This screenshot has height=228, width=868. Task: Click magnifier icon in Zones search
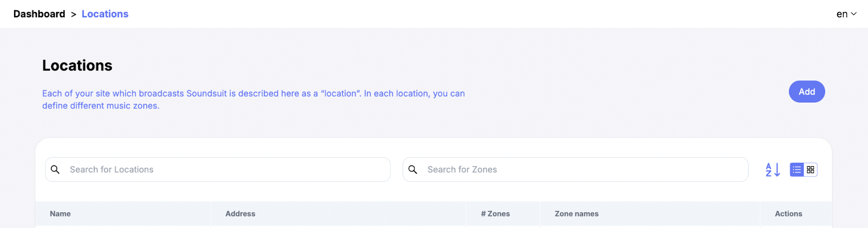(x=413, y=170)
